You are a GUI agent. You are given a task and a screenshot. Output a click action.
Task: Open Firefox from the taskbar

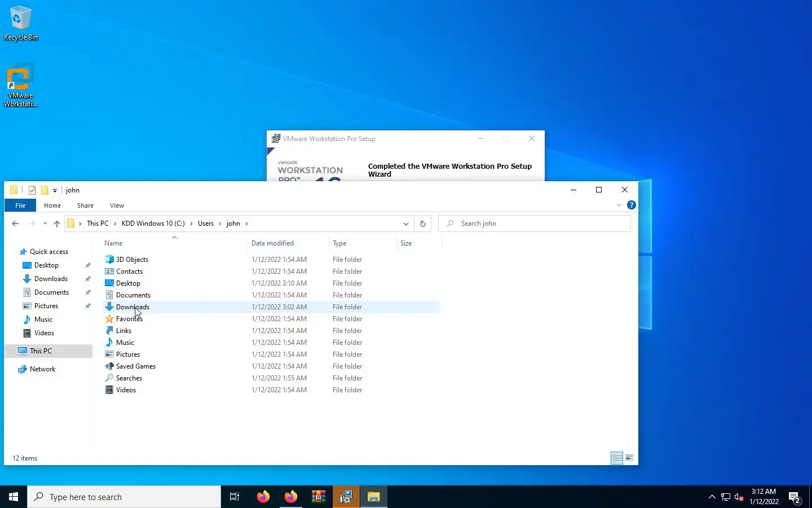click(x=263, y=497)
